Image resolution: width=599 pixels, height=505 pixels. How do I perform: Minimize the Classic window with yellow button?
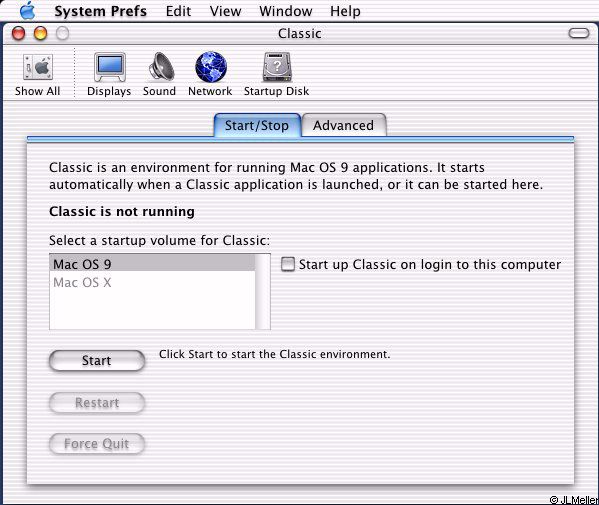(40, 33)
